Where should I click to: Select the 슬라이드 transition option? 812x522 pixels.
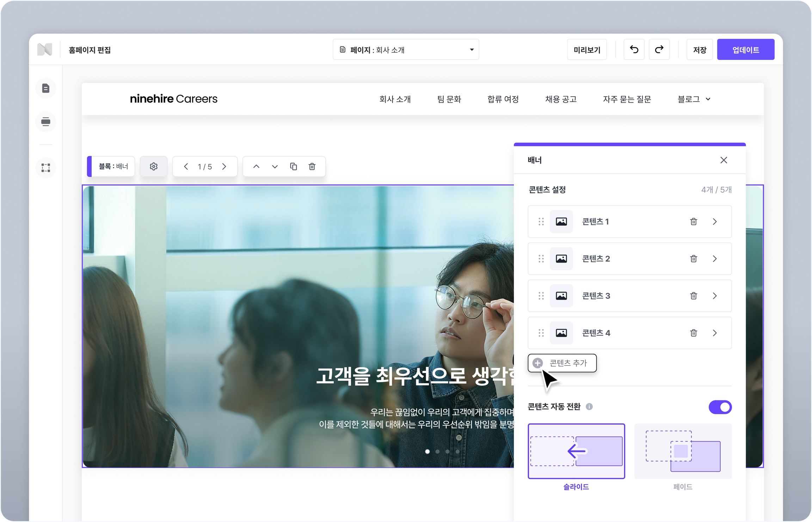pyautogui.click(x=576, y=451)
